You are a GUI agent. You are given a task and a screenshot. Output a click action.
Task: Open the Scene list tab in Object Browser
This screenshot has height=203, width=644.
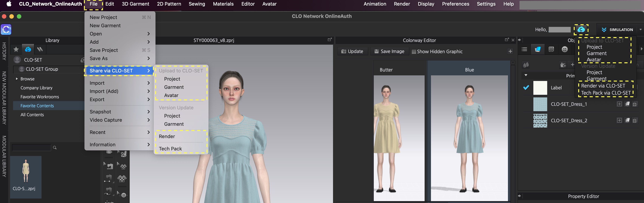pyautogui.click(x=524, y=49)
